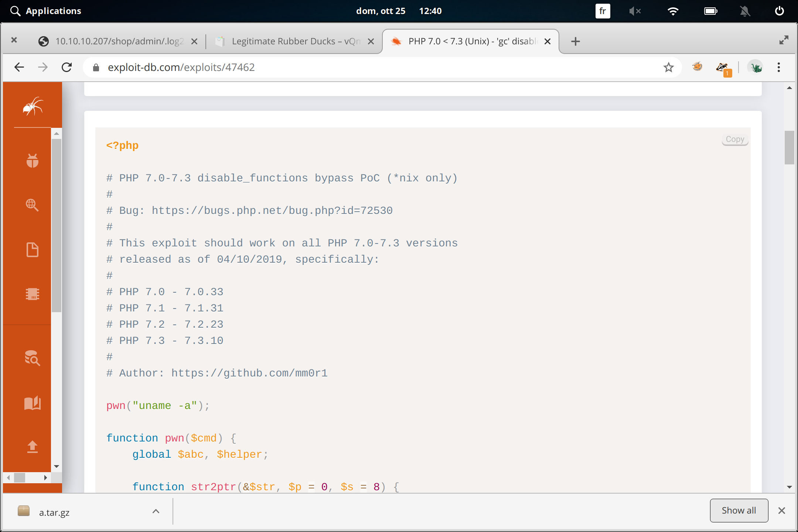
Task: Open the Shellcodes chip icon in sidebar
Action: [x=33, y=294]
